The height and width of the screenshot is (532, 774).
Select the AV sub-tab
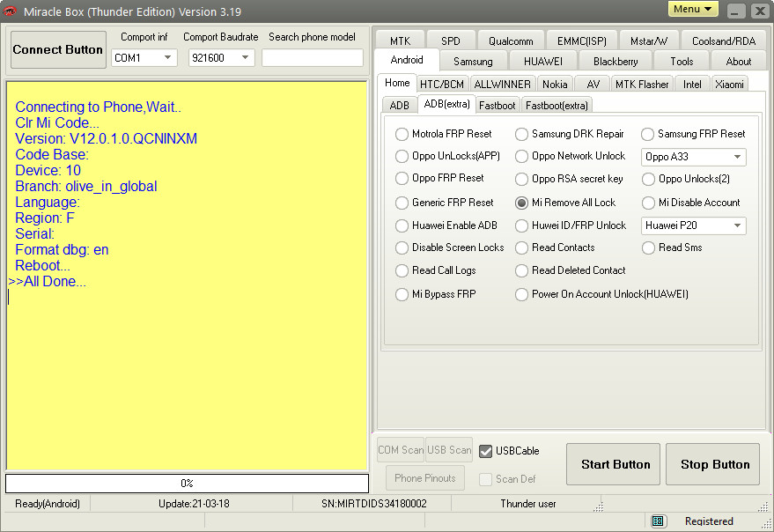pyautogui.click(x=593, y=85)
